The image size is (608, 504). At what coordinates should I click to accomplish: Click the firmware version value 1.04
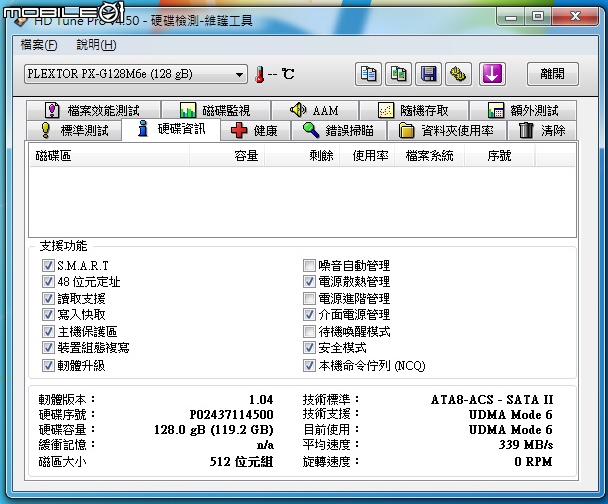point(261,399)
